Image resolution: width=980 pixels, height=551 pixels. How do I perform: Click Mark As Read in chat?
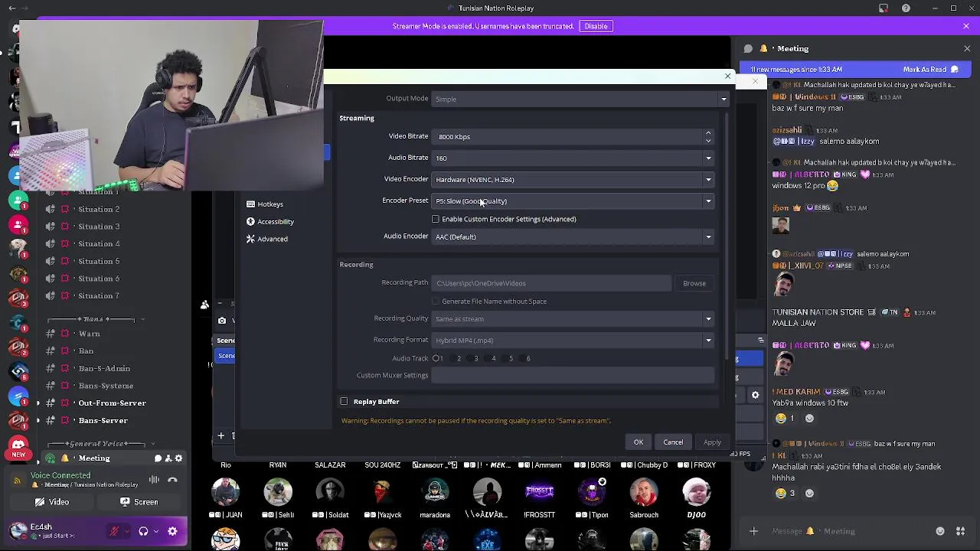tap(930, 70)
